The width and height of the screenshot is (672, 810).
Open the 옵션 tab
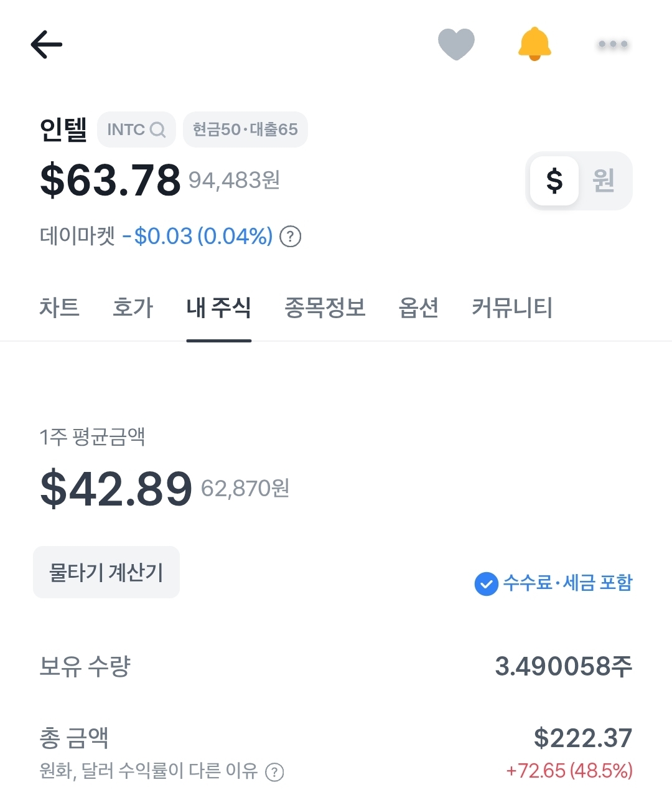click(418, 308)
